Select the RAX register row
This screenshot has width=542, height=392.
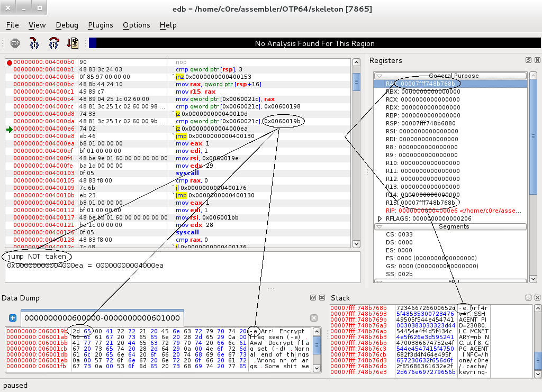pyautogui.click(x=450, y=84)
